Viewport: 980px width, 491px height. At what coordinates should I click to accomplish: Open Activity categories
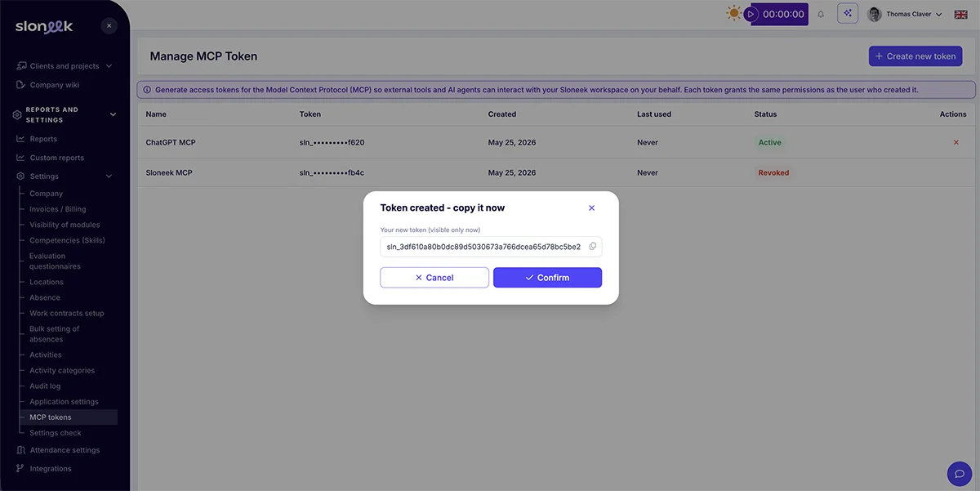[x=62, y=370]
